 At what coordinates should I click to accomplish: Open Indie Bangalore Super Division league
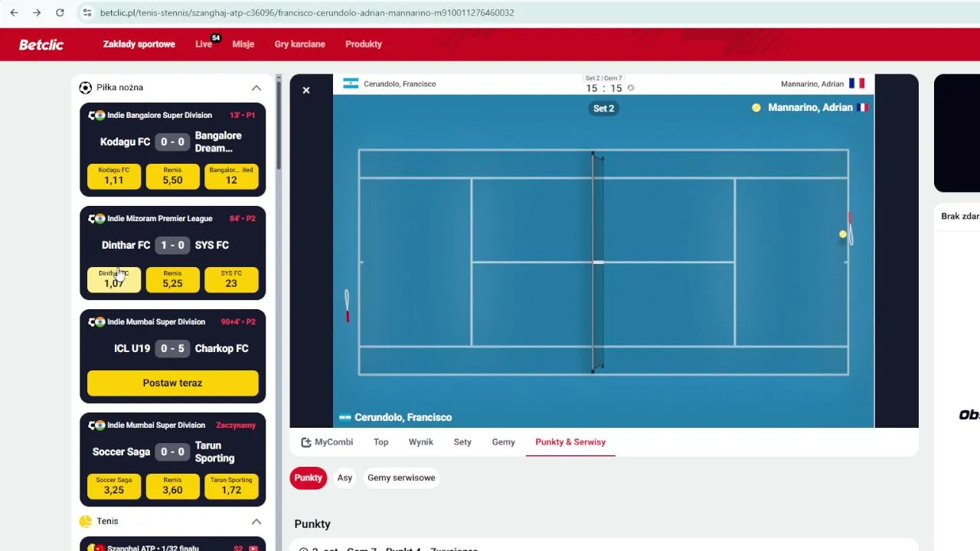159,116
